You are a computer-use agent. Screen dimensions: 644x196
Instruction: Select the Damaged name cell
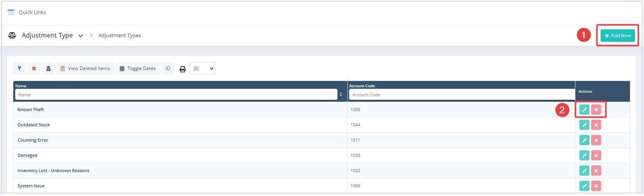[x=180, y=155]
